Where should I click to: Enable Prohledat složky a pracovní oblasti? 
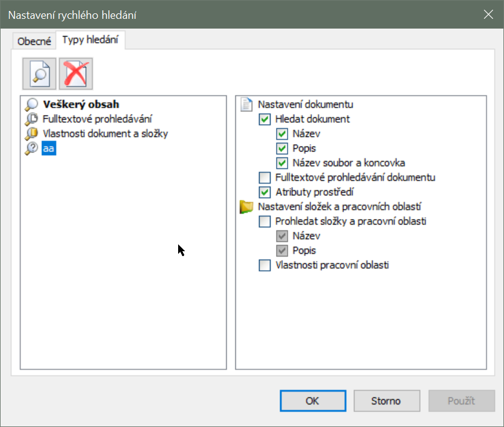264,221
